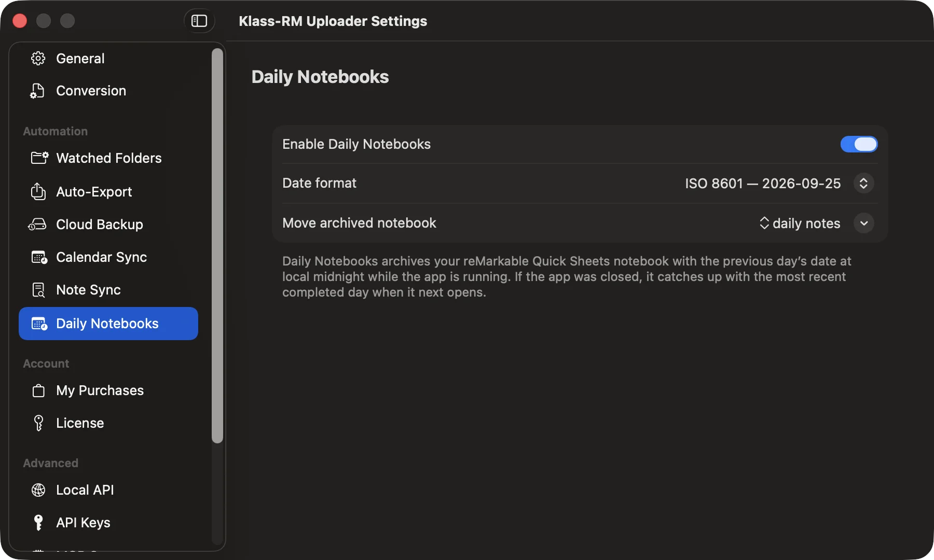Screen dimensions: 934x560
Task: Open the My Purchases page
Action: pos(108,390)
